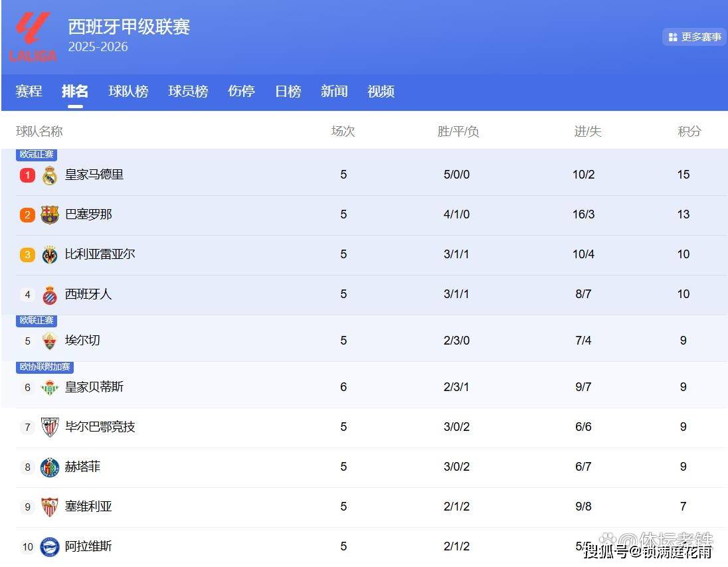Open team 埃尔切

coord(82,341)
